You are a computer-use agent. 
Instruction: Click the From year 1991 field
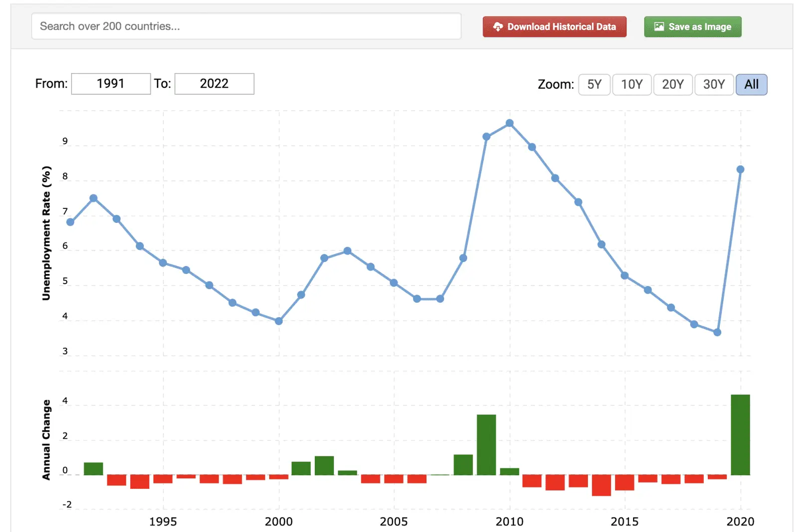click(x=111, y=84)
